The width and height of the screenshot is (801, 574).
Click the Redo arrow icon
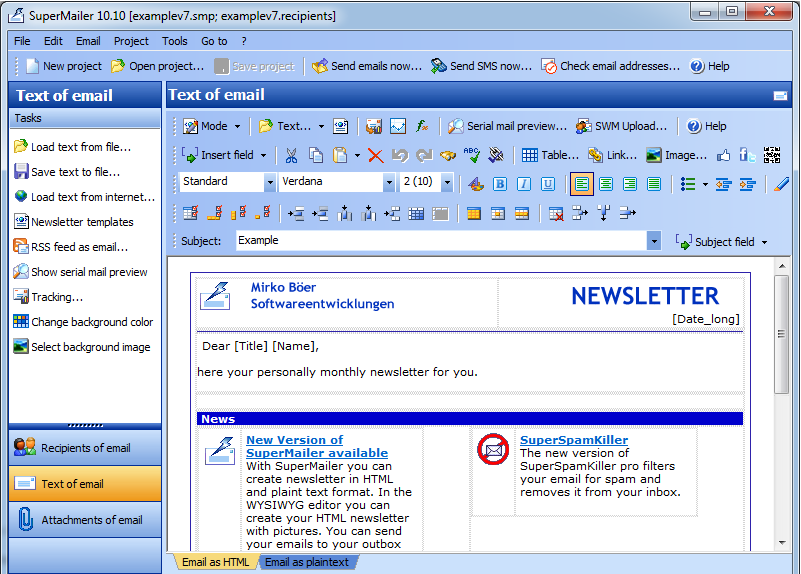click(x=424, y=155)
